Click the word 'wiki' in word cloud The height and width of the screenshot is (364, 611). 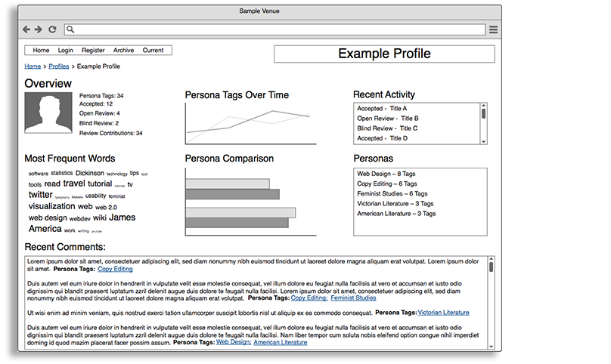point(99,217)
